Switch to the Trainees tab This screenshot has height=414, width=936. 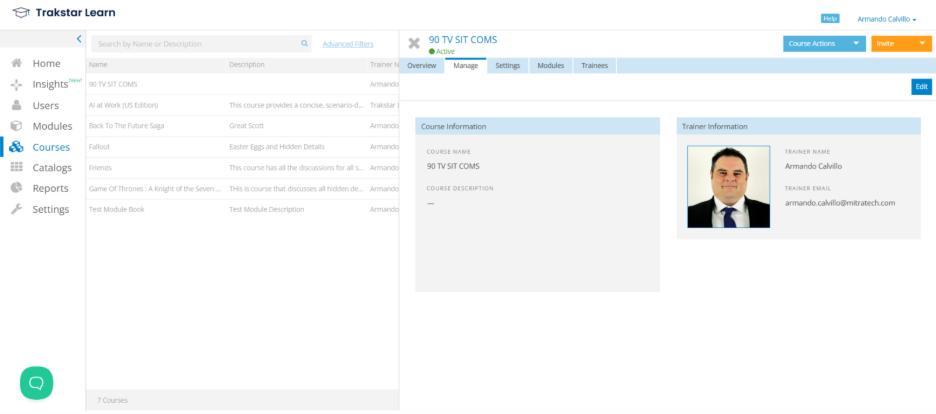(x=595, y=66)
